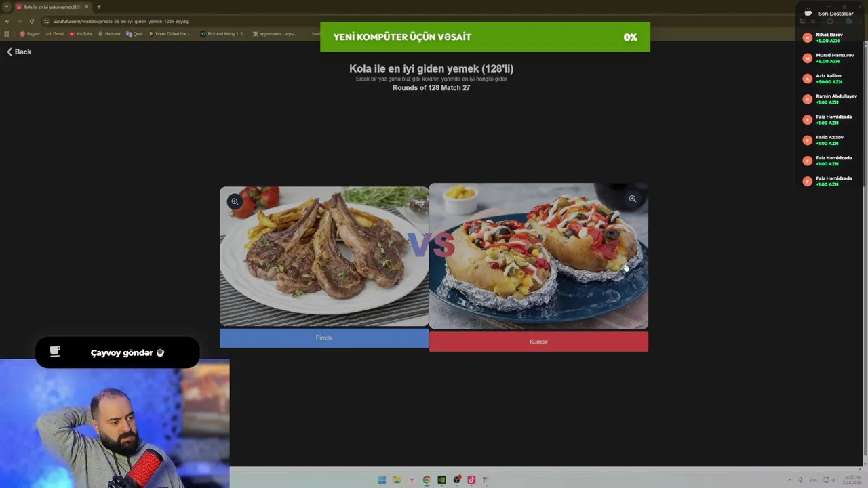Viewport: 868px width, 488px height.
Task: Select the stuffed baked potato Kumpir photo
Action: (538, 256)
